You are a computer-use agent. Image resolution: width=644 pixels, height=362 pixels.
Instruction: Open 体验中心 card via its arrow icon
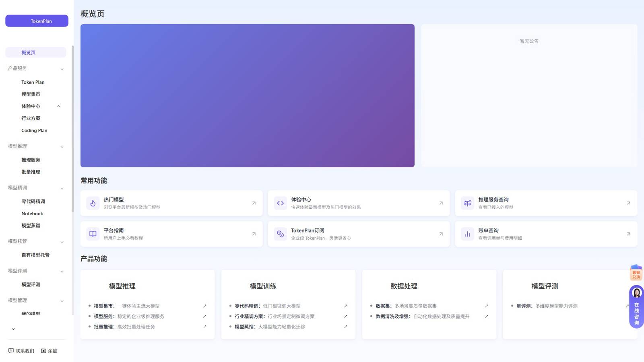[x=441, y=203]
